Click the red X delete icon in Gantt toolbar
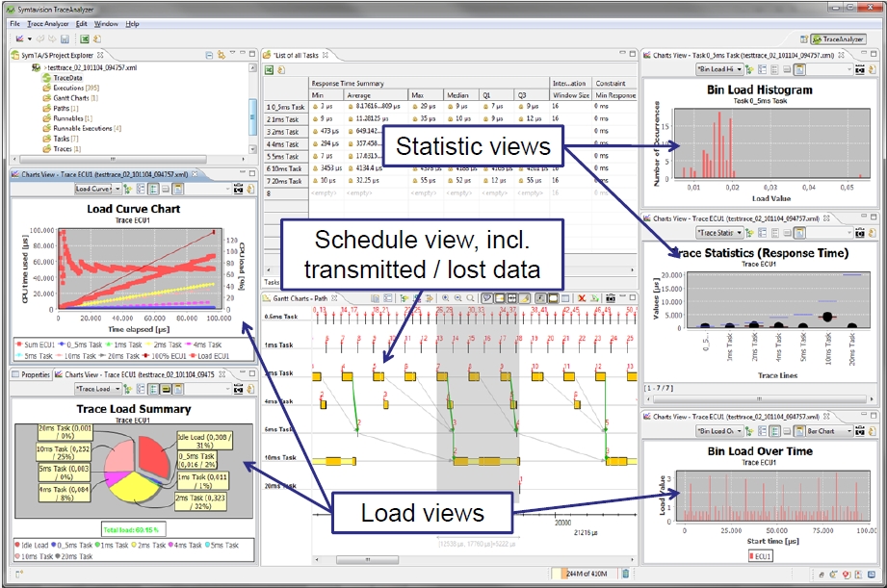The height and width of the screenshot is (588, 887). (x=582, y=298)
